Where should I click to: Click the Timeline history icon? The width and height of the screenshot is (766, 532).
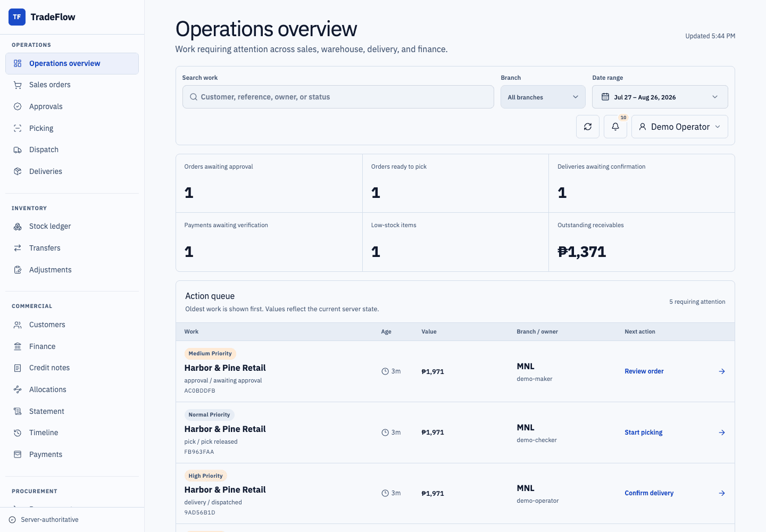coord(18,433)
